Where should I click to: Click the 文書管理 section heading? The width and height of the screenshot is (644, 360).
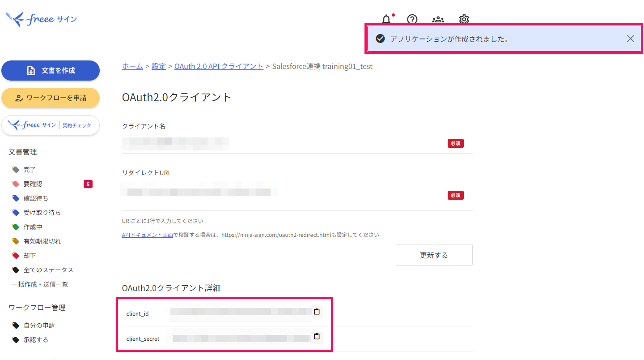click(x=23, y=152)
